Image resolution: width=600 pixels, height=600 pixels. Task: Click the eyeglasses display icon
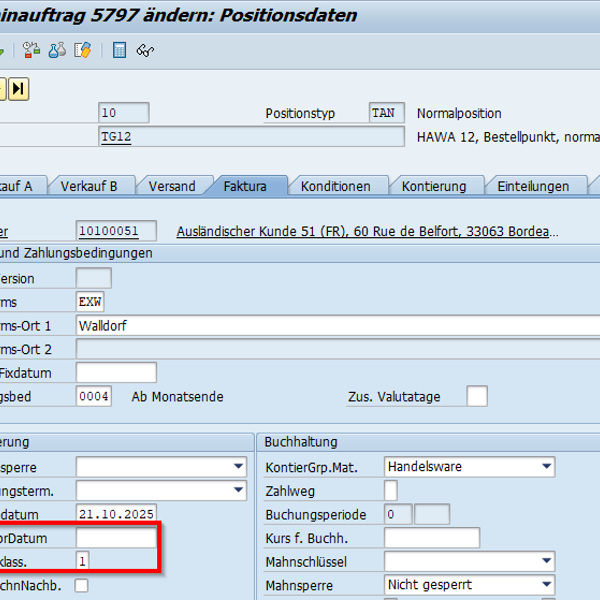[x=146, y=50]
